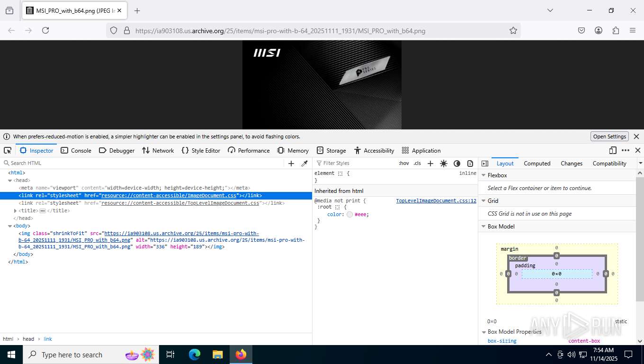Reload the current page

45,30
